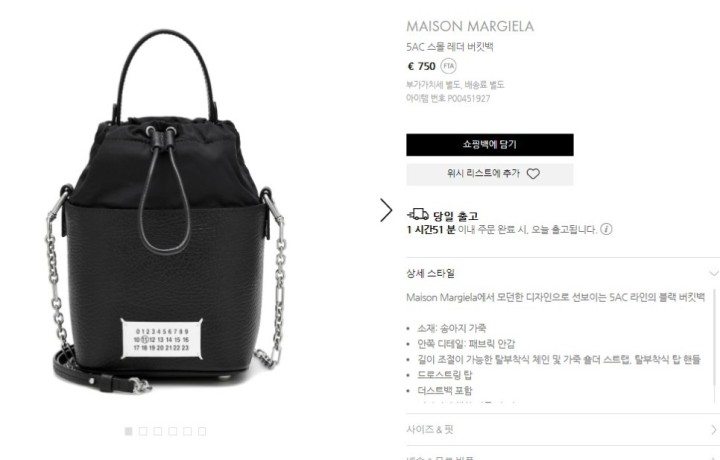Open the MAISON MARGIELA brand link
This screenshot has height=460, width=720.
tap(470, 26)
